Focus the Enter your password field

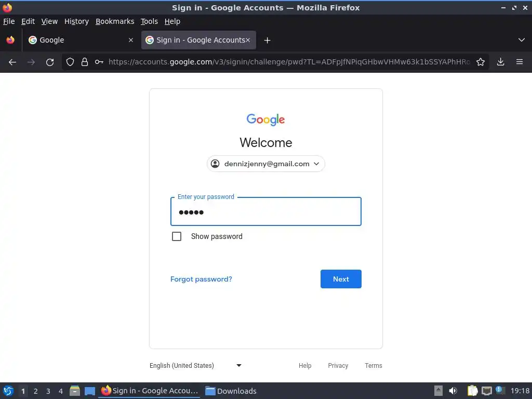tap(265, 212)
